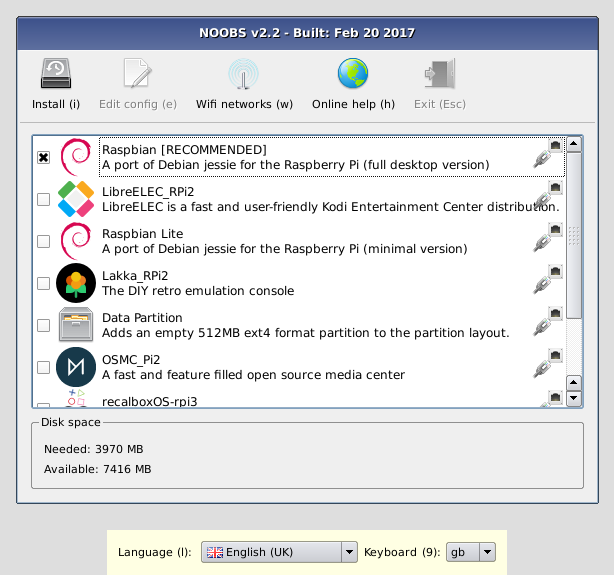The width and height of the screenshot is (614, 575).
Task: Tick the LibreELEC_RPi2 checkbox
Action: pos(43,199)
